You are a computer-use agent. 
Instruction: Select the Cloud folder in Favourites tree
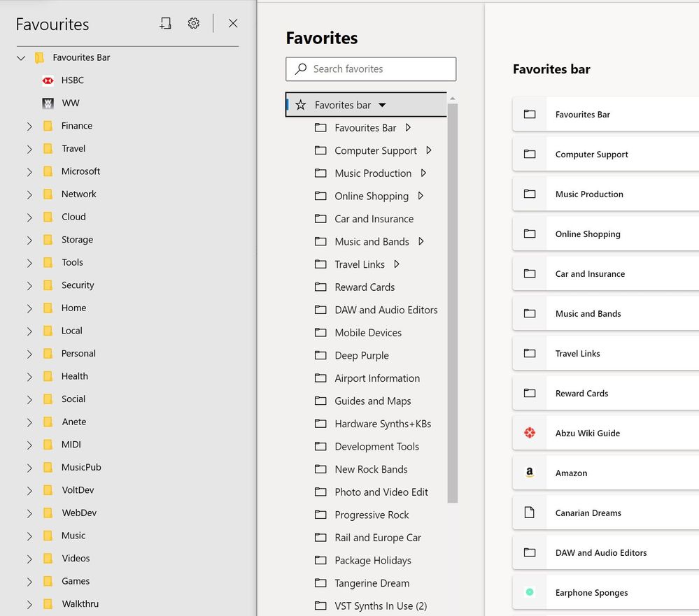(73, 217)
